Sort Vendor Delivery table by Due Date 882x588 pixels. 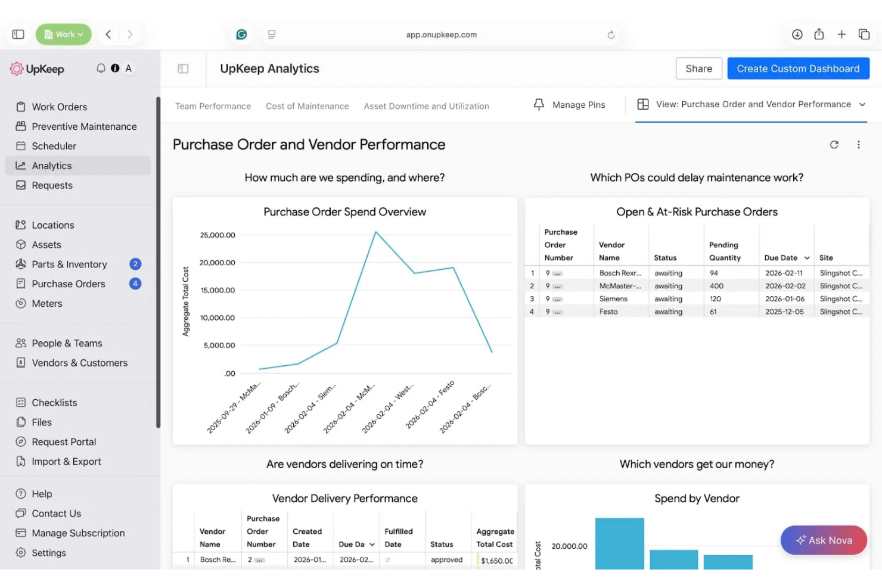[x=357, y=545]
